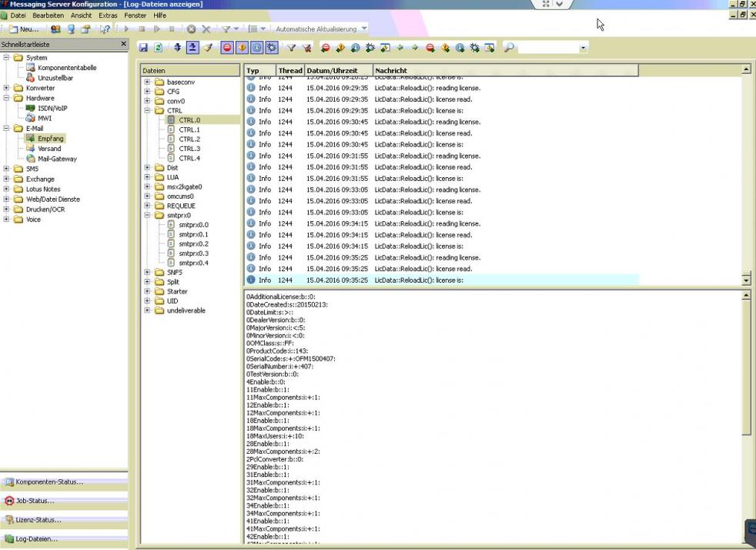
Task: Toggle the orange warning messages filter
Action: (x=243, y=48)
